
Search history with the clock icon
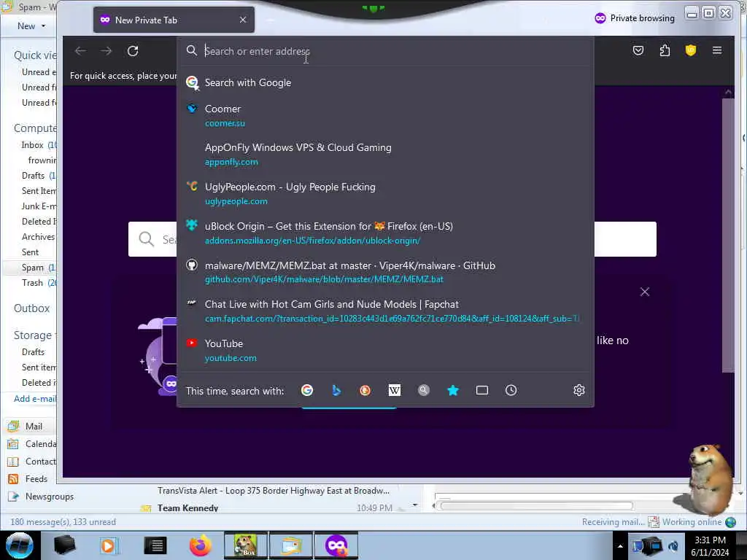(x=511, y=391)
